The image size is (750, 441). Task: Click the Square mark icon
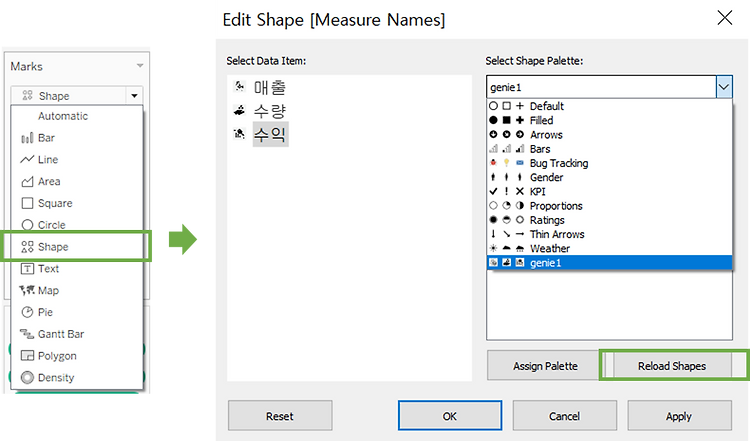pos(27,203)
